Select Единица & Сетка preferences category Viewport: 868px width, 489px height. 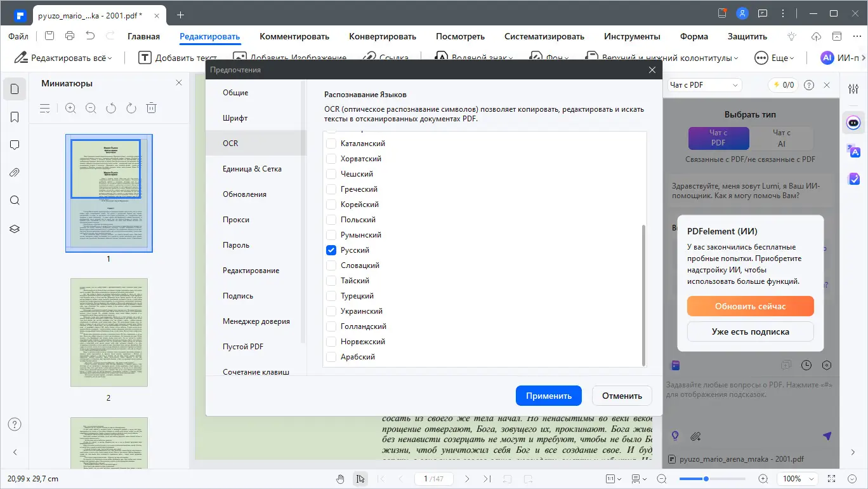pyautogui.click(x=256, y=169)
